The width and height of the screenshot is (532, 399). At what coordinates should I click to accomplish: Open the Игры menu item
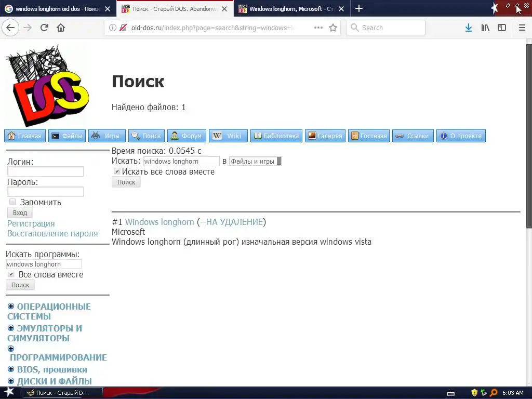[107, 136]
